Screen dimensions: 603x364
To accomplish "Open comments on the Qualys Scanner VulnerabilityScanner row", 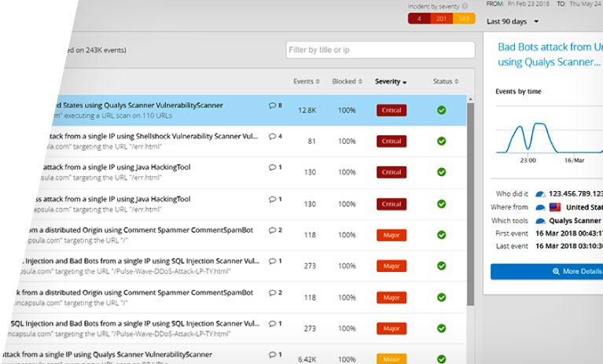I will 274,105.
